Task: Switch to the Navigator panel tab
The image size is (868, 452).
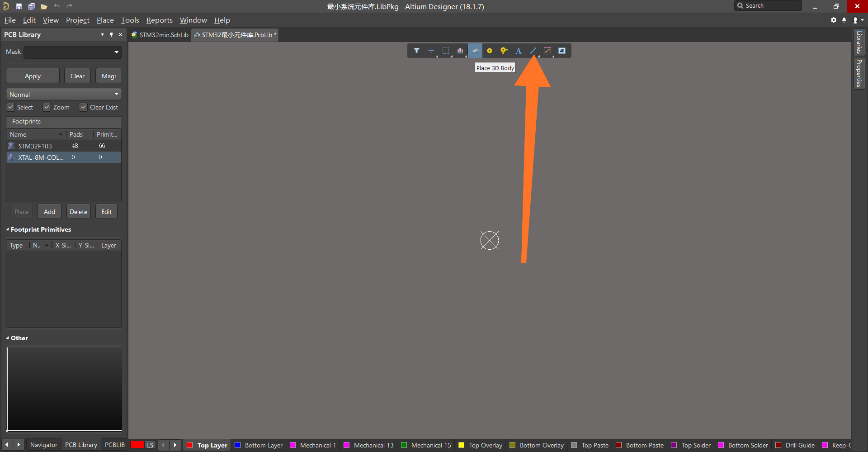Action: pyautogui.click(x=43, y=445)
